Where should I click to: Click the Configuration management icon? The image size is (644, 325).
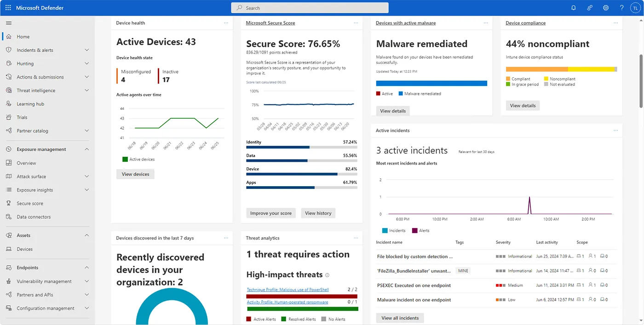[9, 308]
